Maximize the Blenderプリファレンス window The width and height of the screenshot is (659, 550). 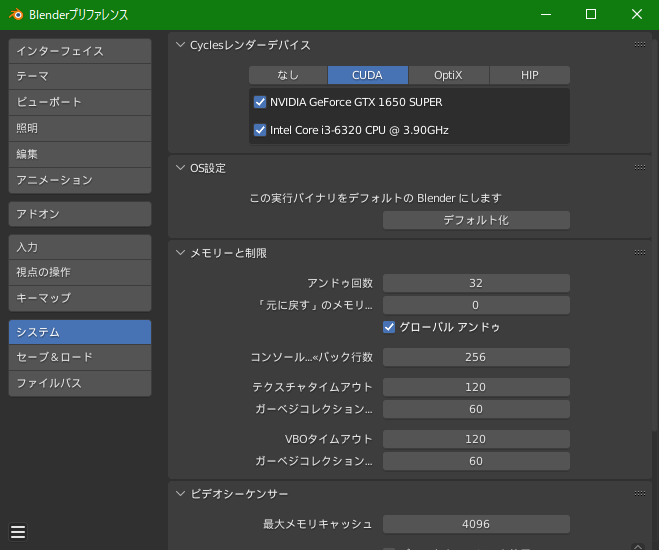click(591, 14)
